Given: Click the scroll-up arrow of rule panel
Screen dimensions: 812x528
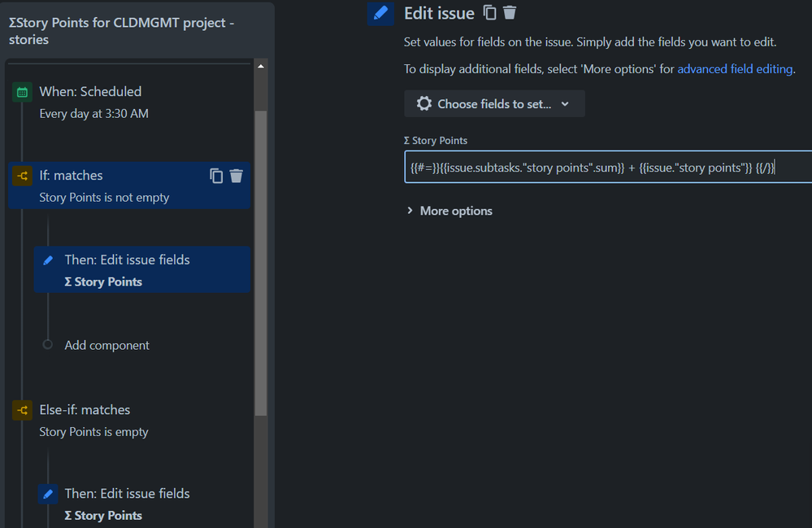Looking at the screenshot, I should [x=261, y=67].
